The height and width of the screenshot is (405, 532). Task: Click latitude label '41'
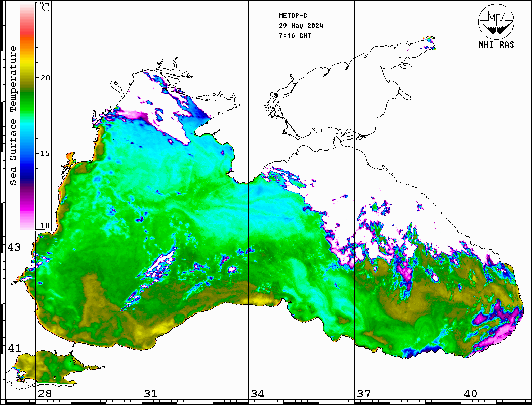click(x=14, y=348)
